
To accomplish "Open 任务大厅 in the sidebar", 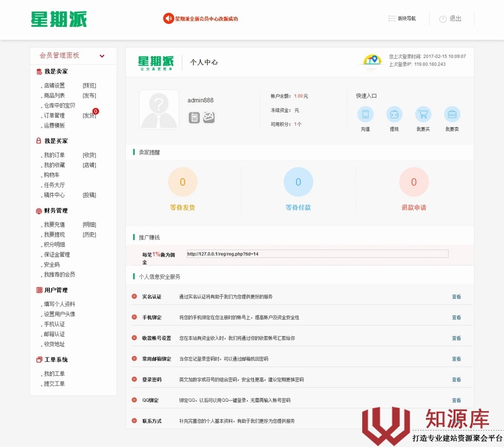I will click(54, 185).
